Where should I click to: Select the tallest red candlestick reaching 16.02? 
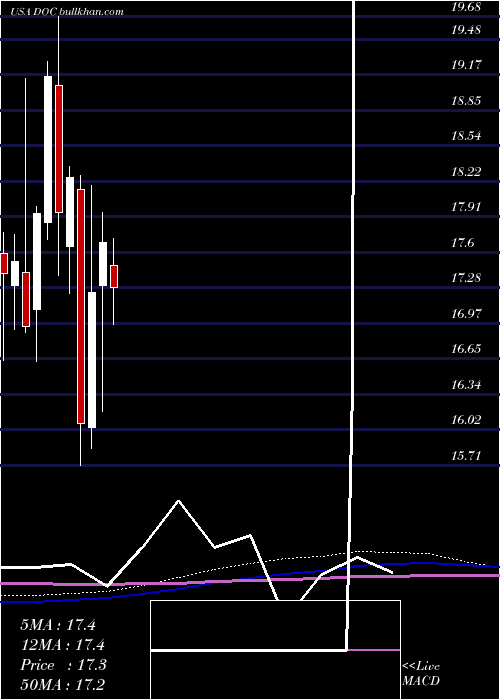pyautogui.click(x=81, y=306)
